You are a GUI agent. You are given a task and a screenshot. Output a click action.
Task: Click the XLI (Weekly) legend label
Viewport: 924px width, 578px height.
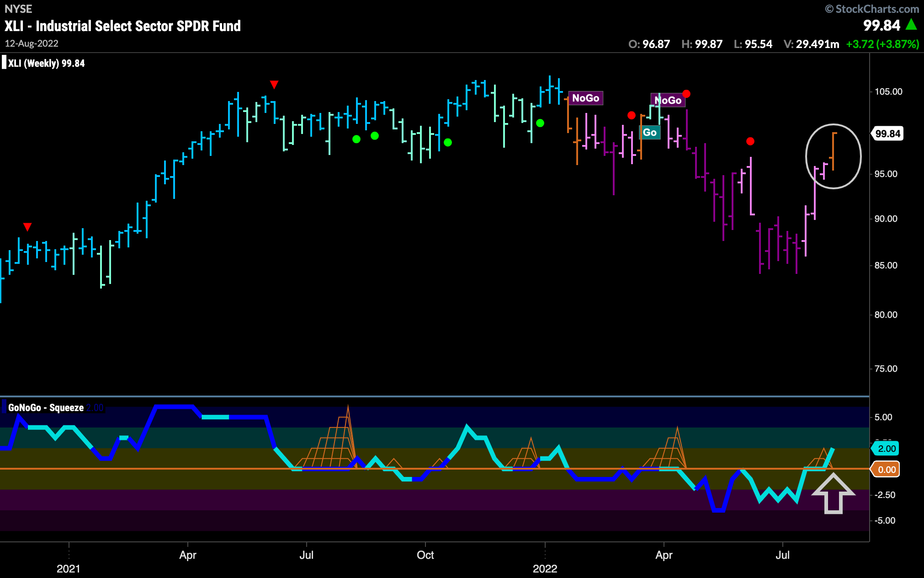coord(46,63)
